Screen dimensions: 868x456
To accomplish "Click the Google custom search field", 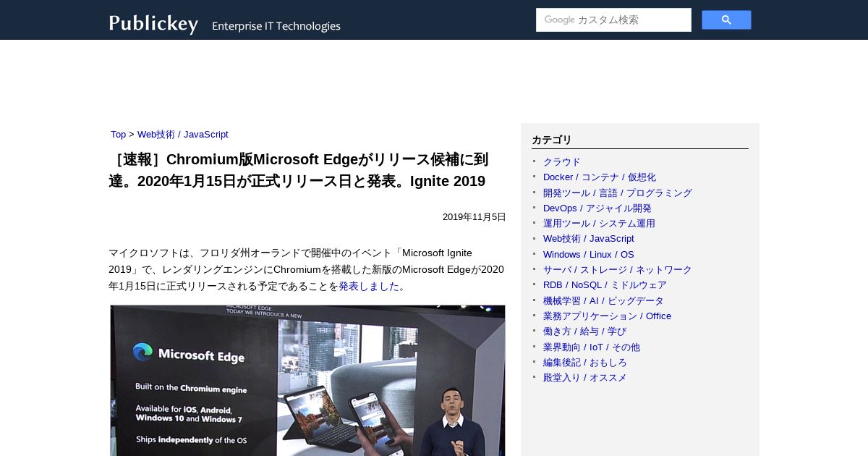I will coord(613,20).
